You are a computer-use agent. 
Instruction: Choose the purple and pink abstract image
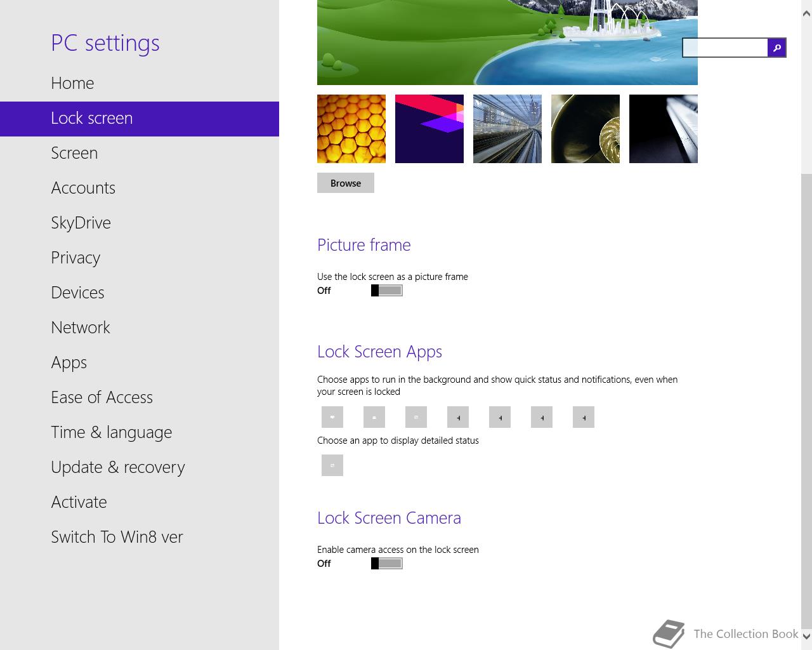429,129
